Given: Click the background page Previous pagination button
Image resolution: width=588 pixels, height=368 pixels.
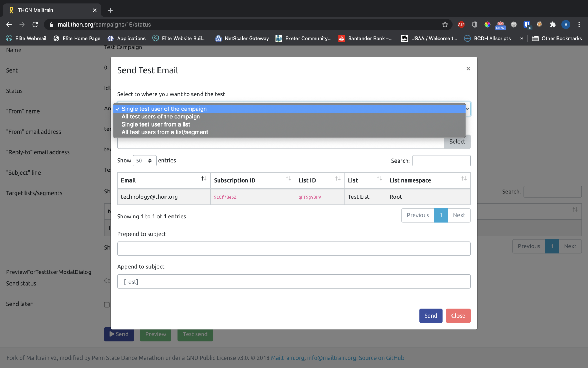Looking at the screenshot, I should tap(529, 246).
